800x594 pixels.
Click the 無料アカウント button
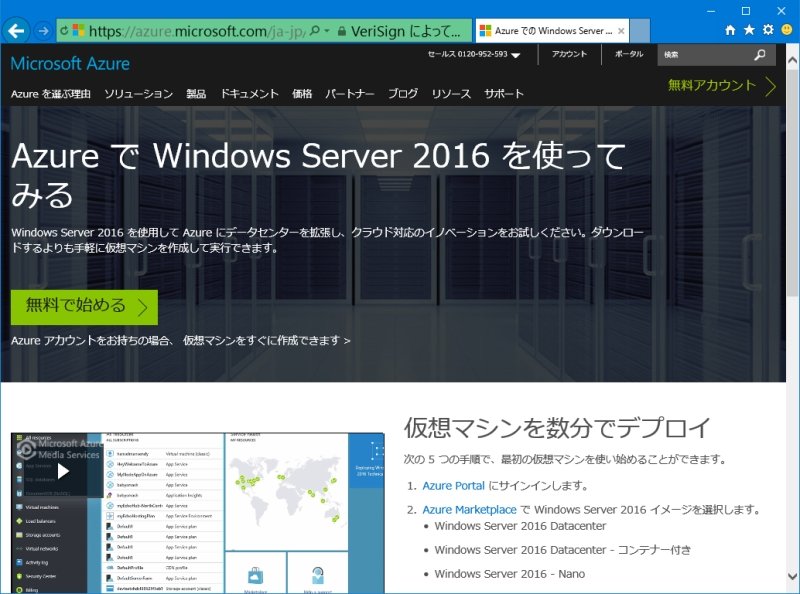click(x=722, y=86)
